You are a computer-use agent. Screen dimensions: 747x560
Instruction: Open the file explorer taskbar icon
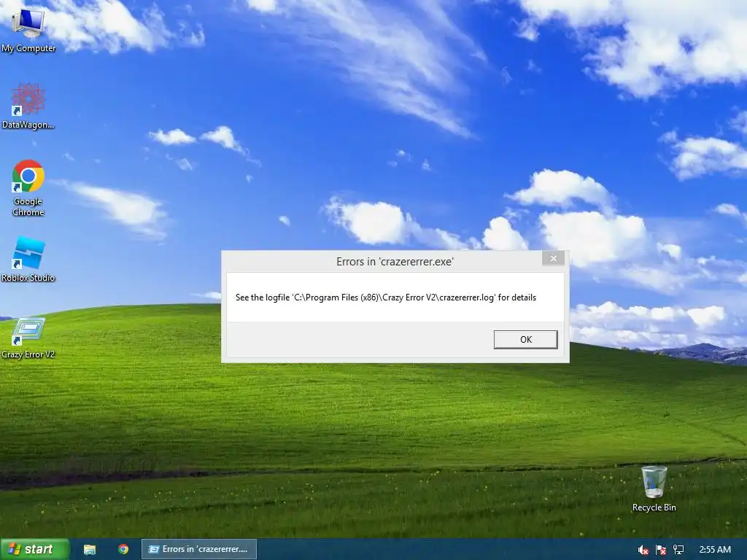tap(90, 549)
